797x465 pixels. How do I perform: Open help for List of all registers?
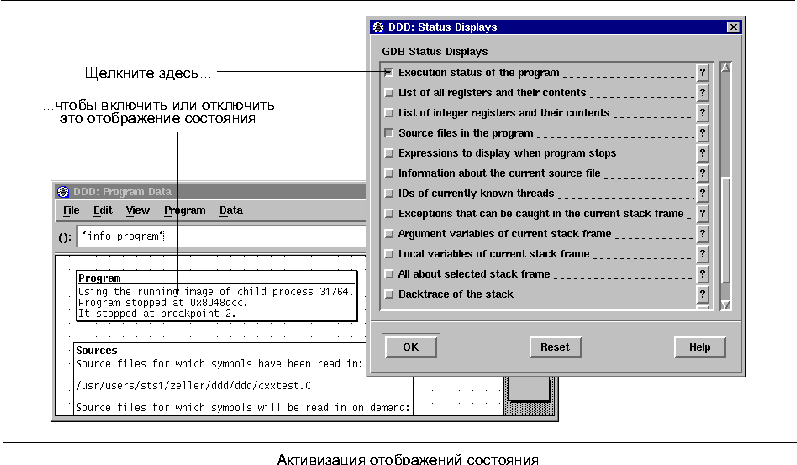click(x=702, y=92)
